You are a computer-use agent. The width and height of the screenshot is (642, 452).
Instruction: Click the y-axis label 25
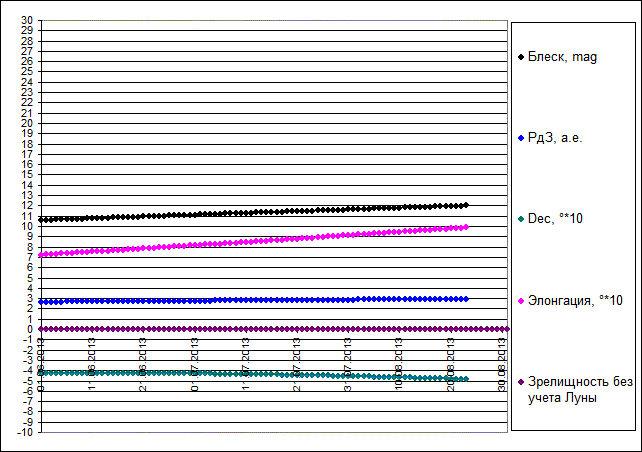[27, 72]
